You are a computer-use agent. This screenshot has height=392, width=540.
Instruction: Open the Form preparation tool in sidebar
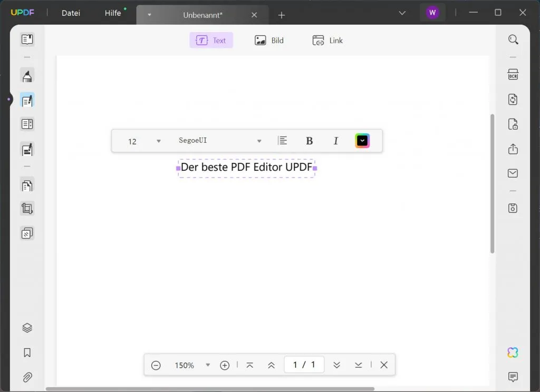(x=27, y=124)
